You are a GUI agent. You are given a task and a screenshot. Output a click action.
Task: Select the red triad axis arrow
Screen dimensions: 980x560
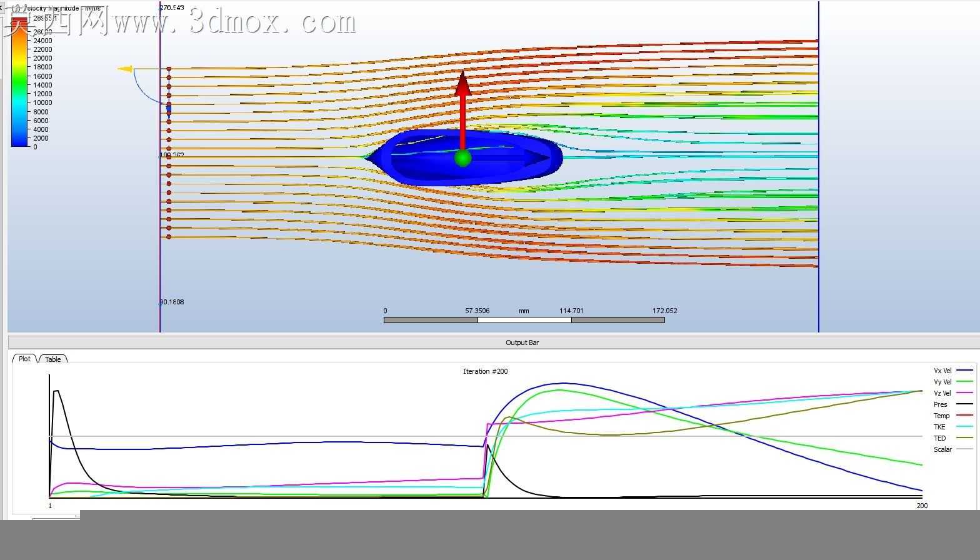click(x=462, y=110)
